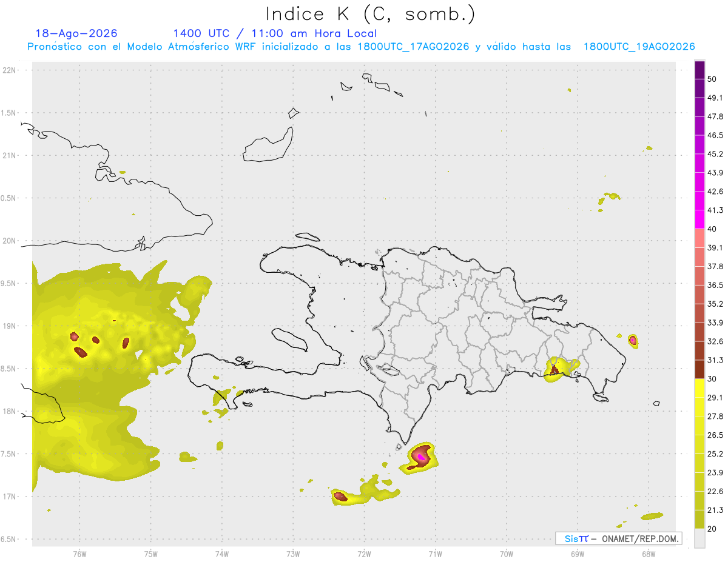Click the colorbar value "26.5"
Image resolution: width=728 pixels, height=562 pixels.
[715, 435]
